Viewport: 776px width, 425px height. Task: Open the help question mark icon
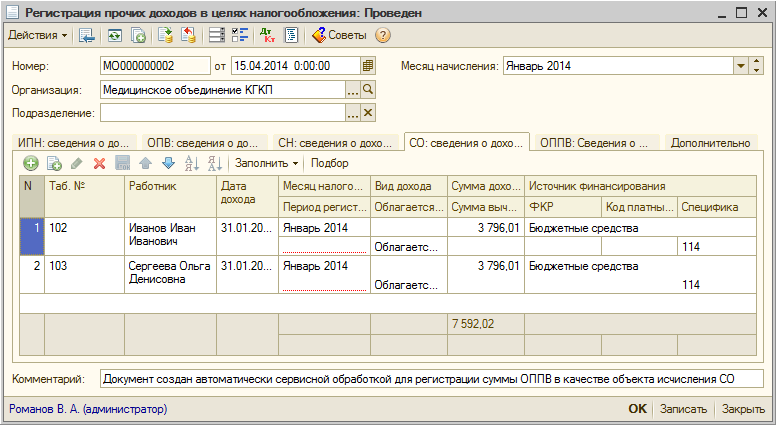pyautogui.click(x=382, y=35)
